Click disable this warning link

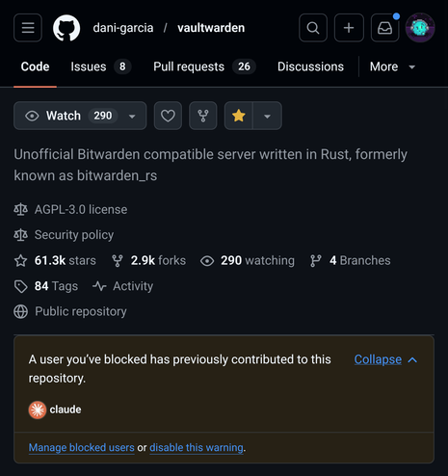coord(197,447)
